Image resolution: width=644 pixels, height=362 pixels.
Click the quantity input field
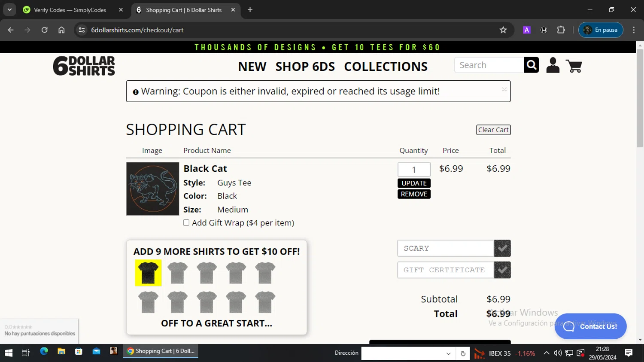coord(414,169)
